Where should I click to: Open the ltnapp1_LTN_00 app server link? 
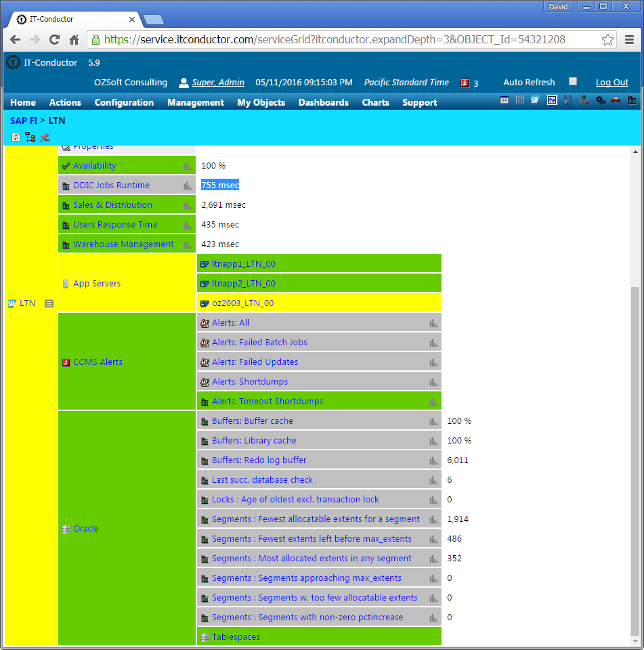pos(243,264)
